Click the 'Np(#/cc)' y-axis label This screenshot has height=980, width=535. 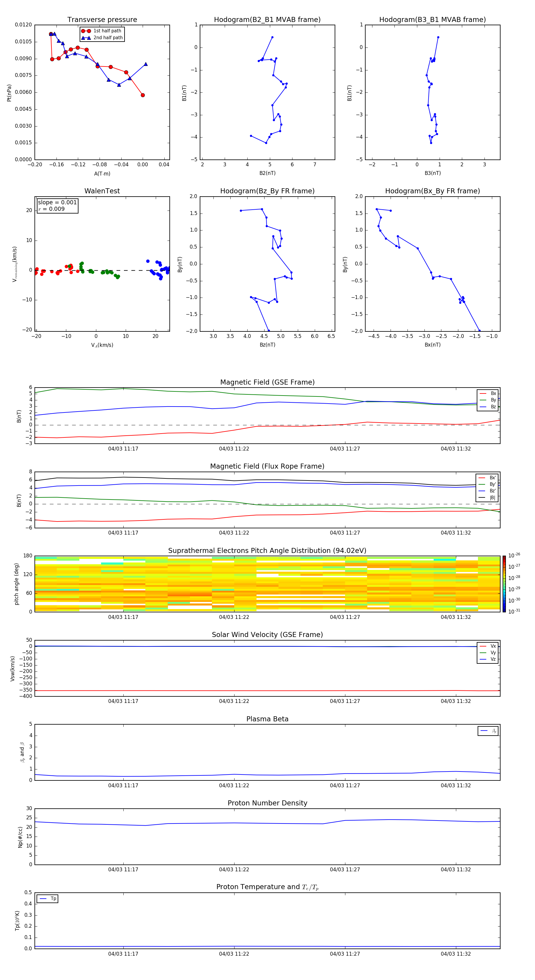20,837
